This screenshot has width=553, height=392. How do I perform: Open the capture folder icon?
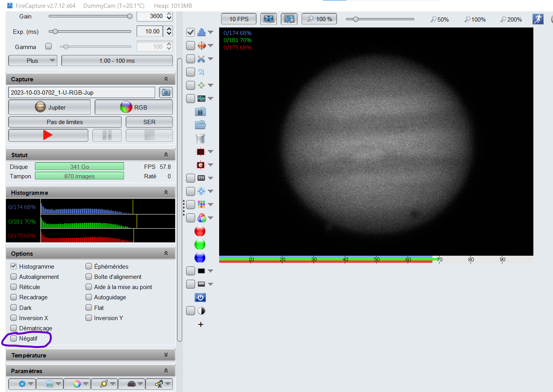coord(200,125)
